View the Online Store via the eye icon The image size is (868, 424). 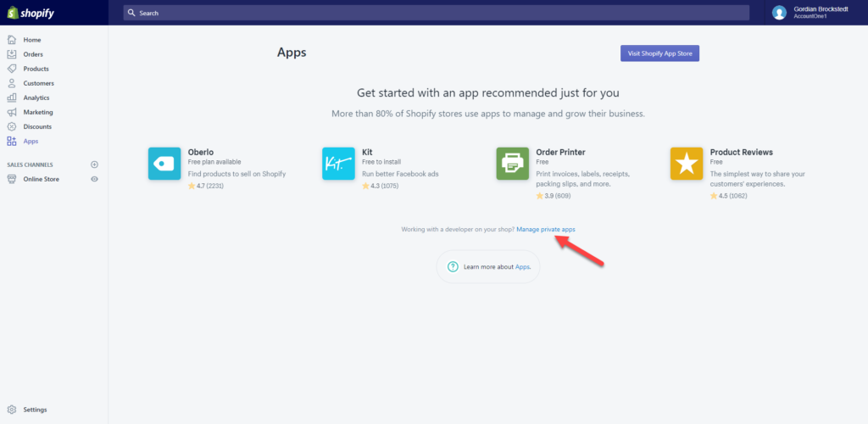95,179
